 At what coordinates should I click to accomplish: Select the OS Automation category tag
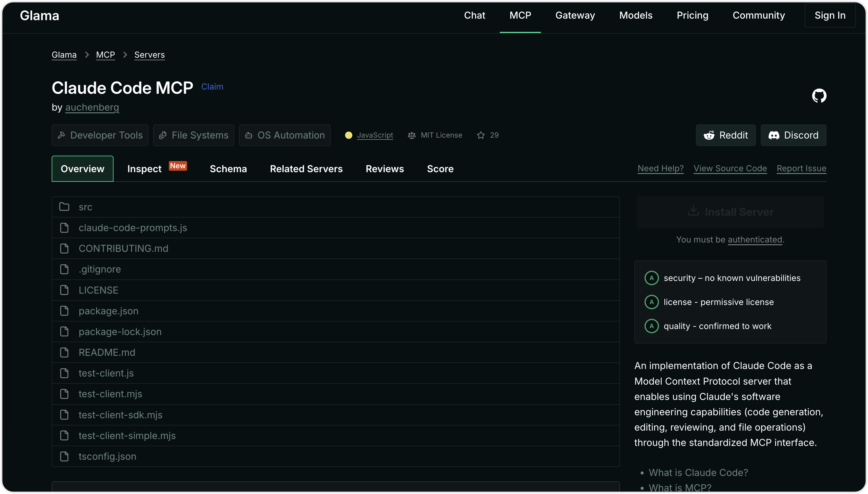(x=285, y=135)
